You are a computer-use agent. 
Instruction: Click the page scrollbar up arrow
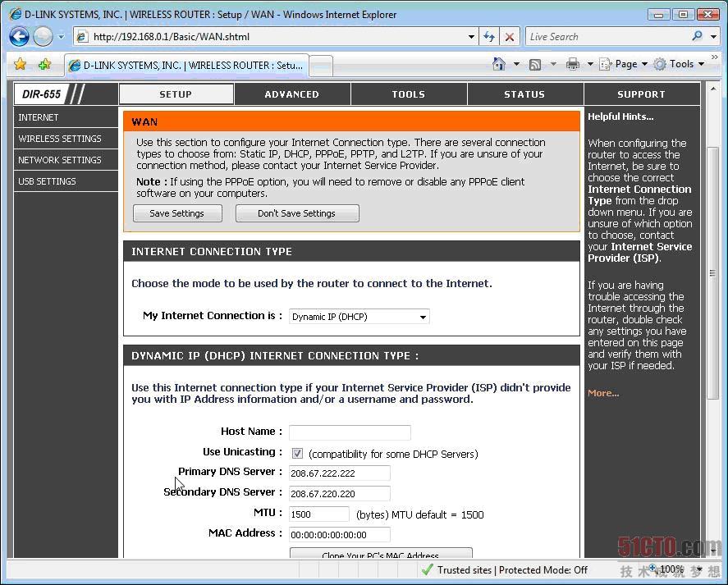tap(713, 89)
